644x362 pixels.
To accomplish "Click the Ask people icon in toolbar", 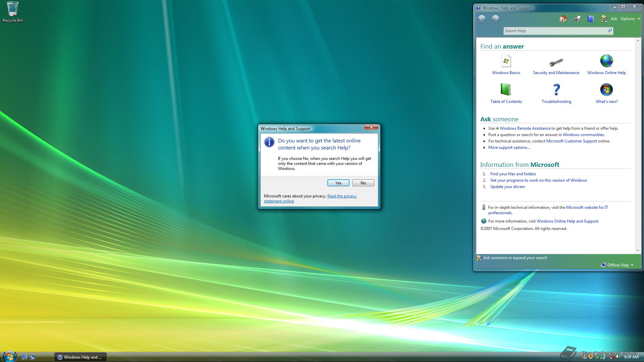I will [604, 19].
